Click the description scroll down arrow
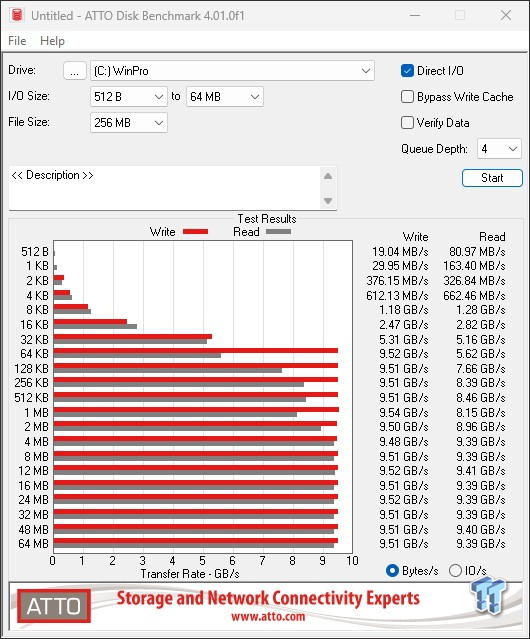 [328, 201]
